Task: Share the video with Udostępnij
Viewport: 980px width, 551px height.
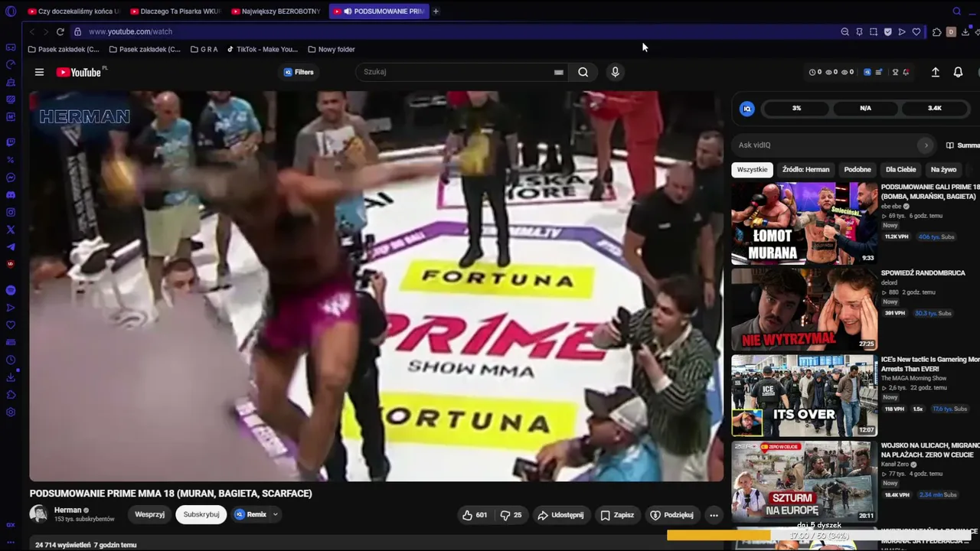Action: 560,515
